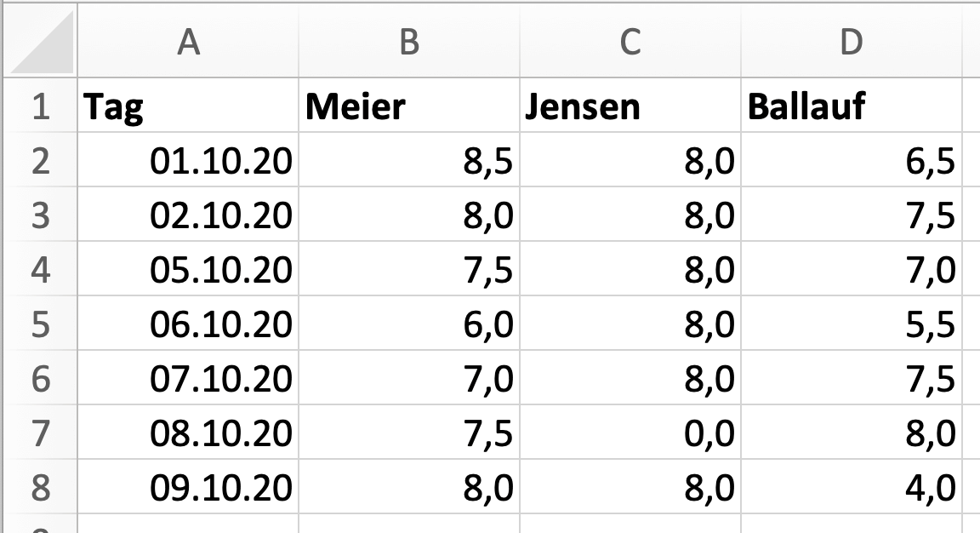The image size is (980, 533).
Task: Select the date cell 09.10.20
Action: pyautogui.click(x=188, y=487)
